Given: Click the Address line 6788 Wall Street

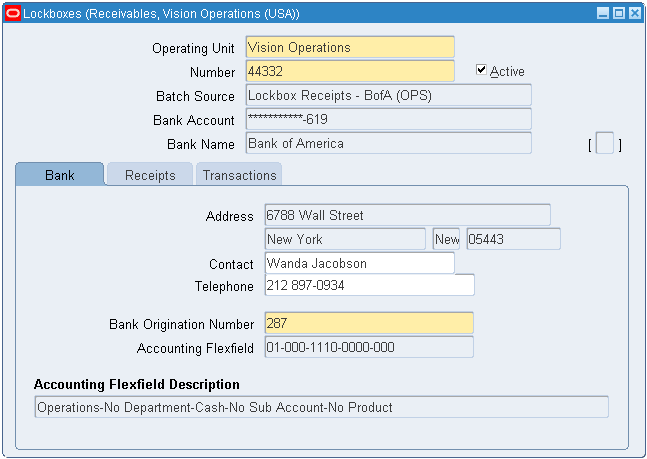Looking at the screenshot, I should 406,216.
